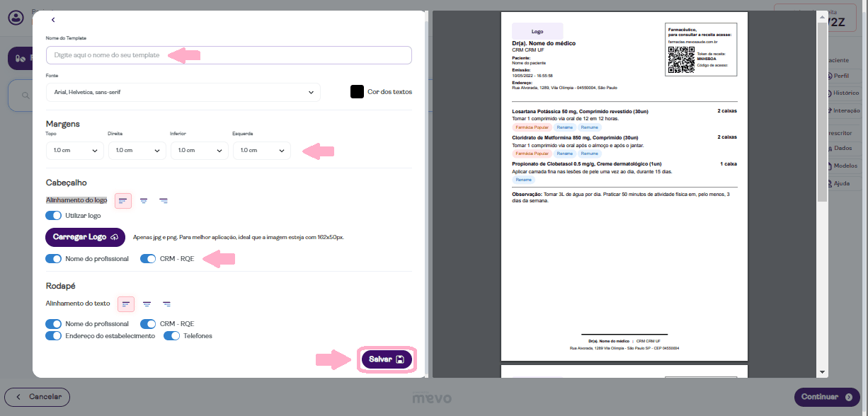
Task: Click the black Cor dos textos swatch
Action: coord(357,92)
